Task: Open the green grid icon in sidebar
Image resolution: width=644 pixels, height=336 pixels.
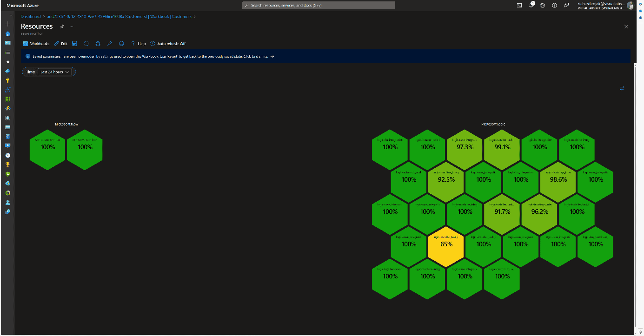Action: tap(7, 99)
